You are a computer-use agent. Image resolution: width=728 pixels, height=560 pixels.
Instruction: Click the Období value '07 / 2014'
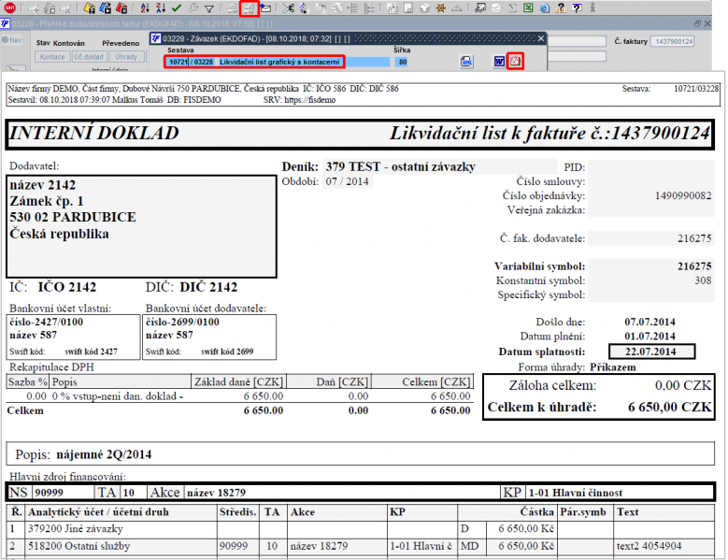347,181
